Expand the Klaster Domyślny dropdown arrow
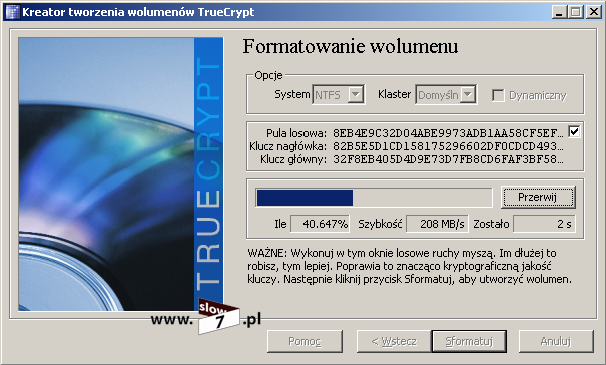This screenshot has height=365, width=606. click(x=468, y=95)
